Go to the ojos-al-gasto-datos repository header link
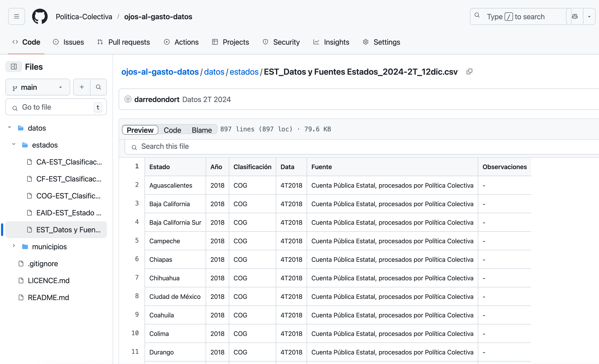Viewport: 599px width, 364px height. (158, 17)
